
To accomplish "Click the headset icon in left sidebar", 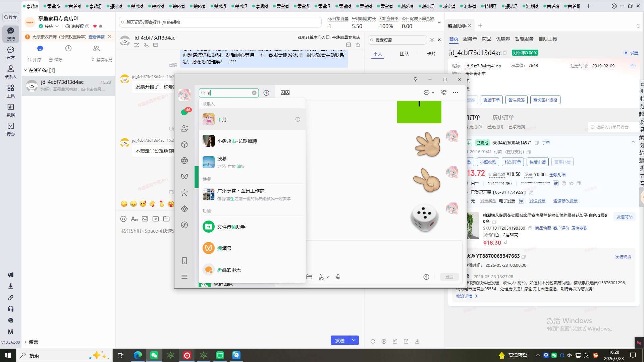I will click(x=11, y=309).
